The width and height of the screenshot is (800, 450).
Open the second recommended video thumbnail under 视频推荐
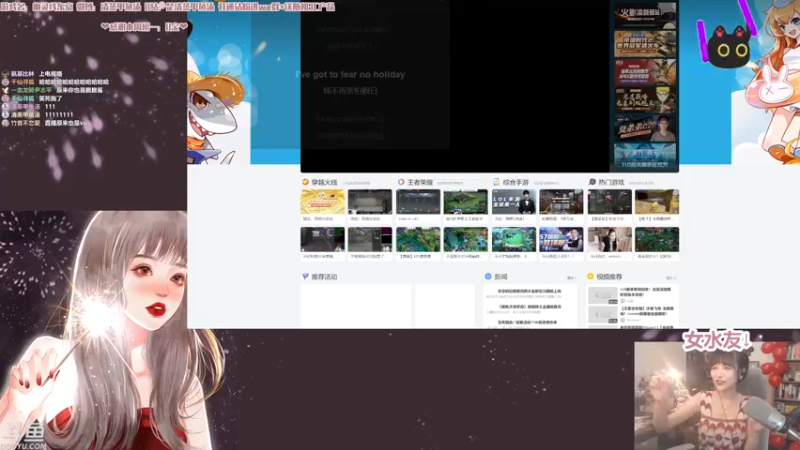[x=603, y=314]
